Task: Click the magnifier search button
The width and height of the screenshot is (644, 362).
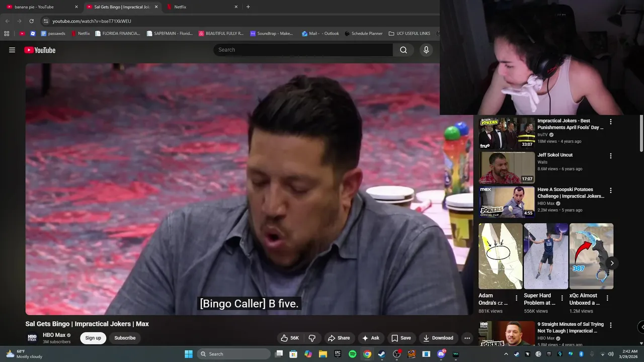Action: pyautogui.click(x=404, y=50)
